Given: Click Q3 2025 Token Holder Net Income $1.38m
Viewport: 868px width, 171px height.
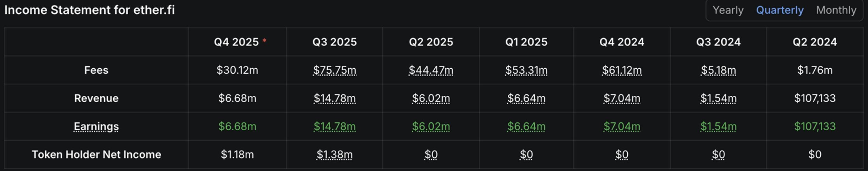Looking at the screenshot, I should (x=334, y=154).
